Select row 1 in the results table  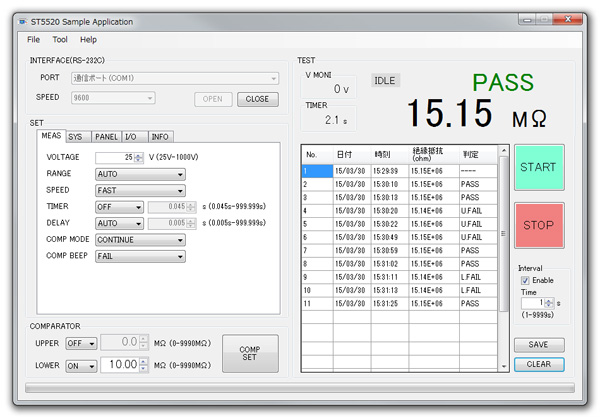pyautogui.click(x=399, y=171)
